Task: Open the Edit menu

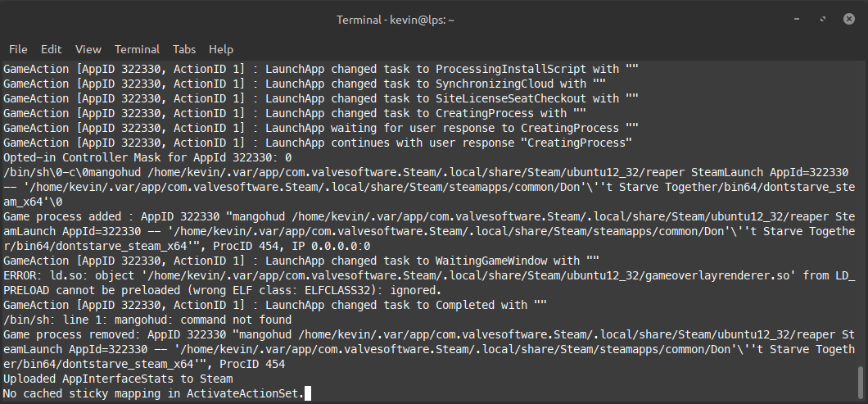Action: coord(52,49)
